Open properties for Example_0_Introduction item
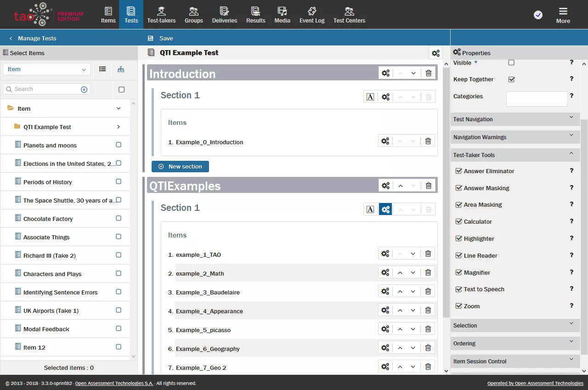 (385, 141)
